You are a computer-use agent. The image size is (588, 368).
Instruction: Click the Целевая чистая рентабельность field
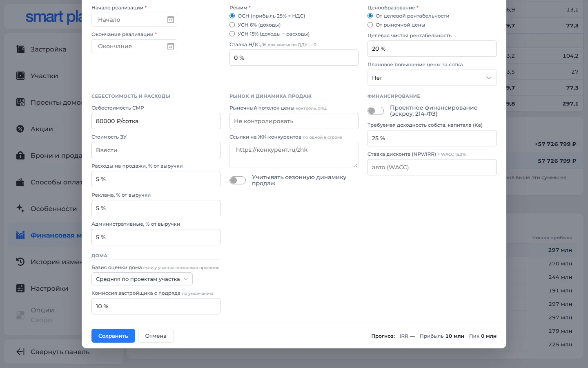click(432, 49)
